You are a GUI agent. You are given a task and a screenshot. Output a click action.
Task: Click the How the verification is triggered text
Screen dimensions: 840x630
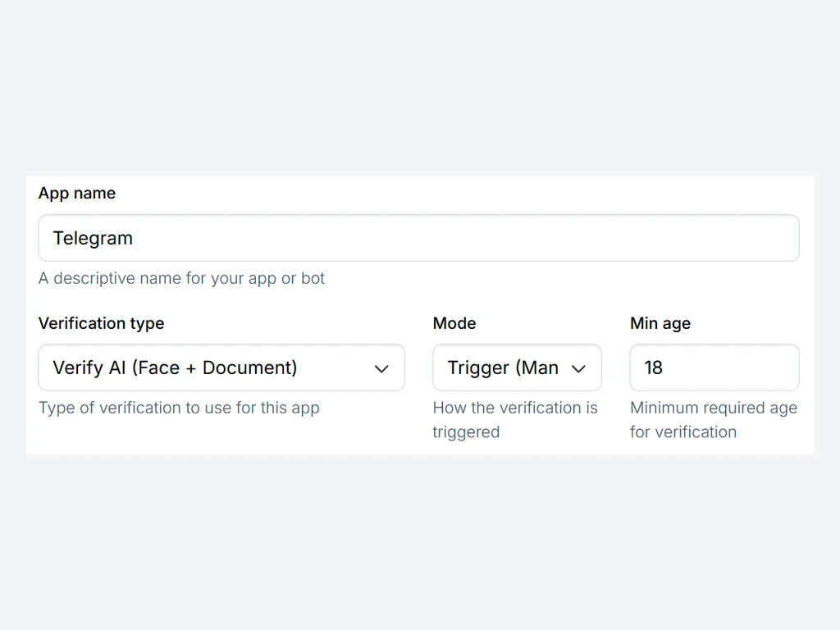pyautogui.click(x=515, y=419)
